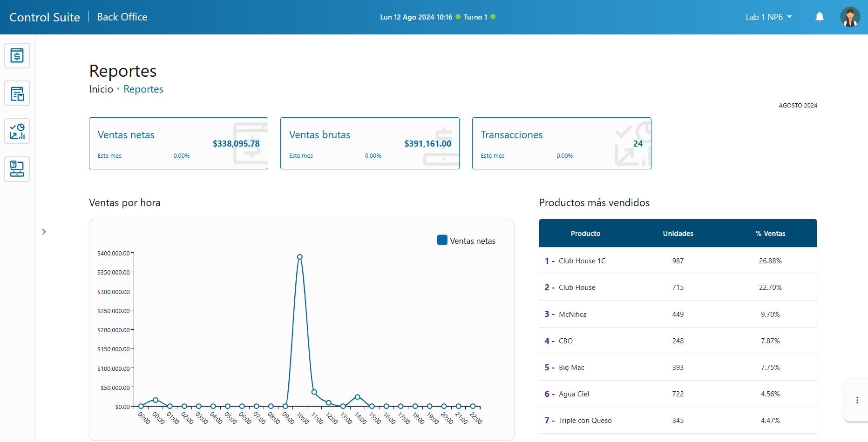Click the Reportes breadcrumb link

(143, 89)
